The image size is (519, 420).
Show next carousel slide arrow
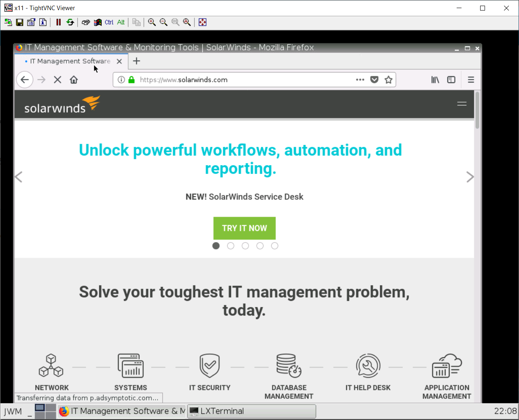pos(470,177)
